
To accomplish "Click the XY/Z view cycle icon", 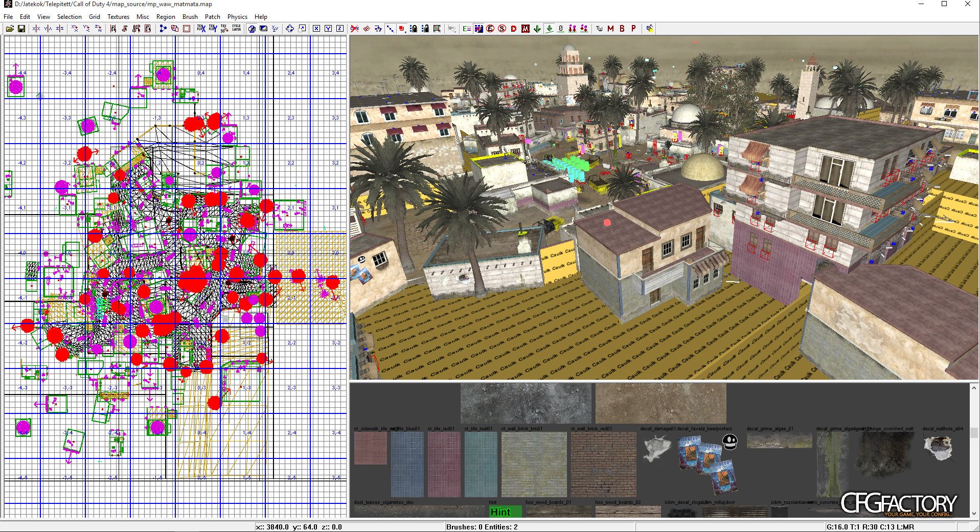I will [x=275, y=29].
